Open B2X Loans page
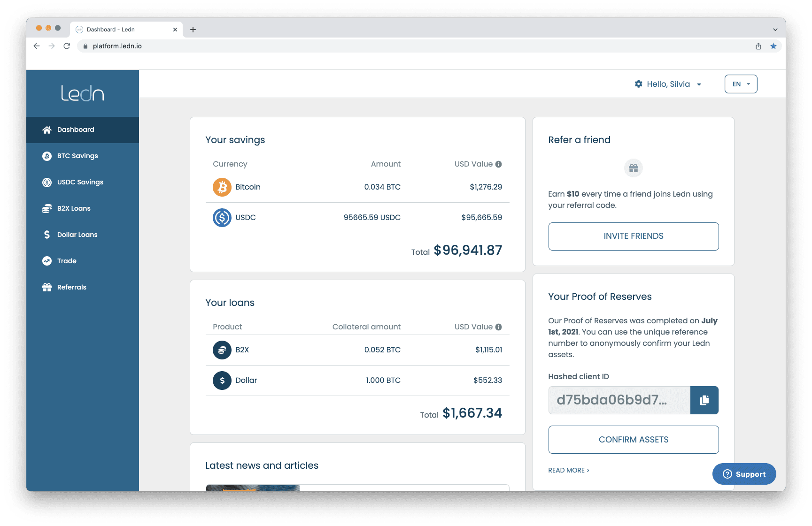This screenshot has width=812, height=526. tap(83, 209)
